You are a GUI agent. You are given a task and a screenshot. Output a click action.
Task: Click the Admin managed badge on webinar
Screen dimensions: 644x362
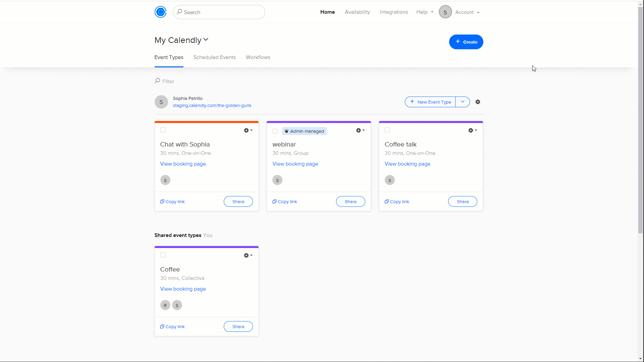[x=304, y=131]
